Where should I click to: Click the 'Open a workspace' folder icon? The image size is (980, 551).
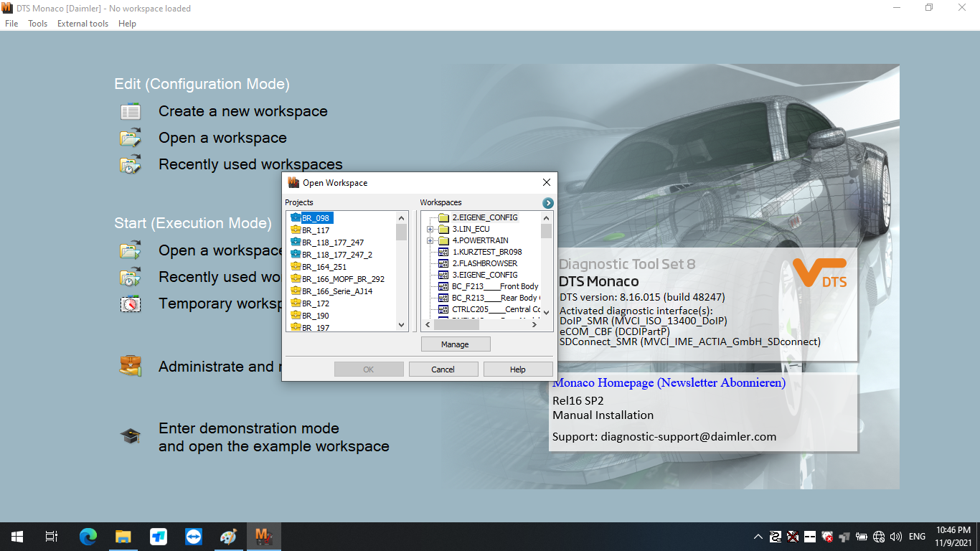click(x=130, y=137)
